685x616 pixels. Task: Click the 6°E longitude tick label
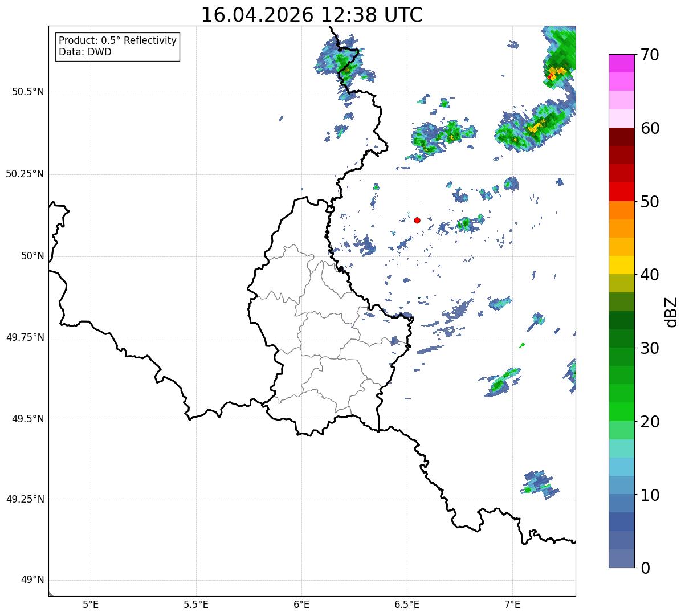click(301, 603)
